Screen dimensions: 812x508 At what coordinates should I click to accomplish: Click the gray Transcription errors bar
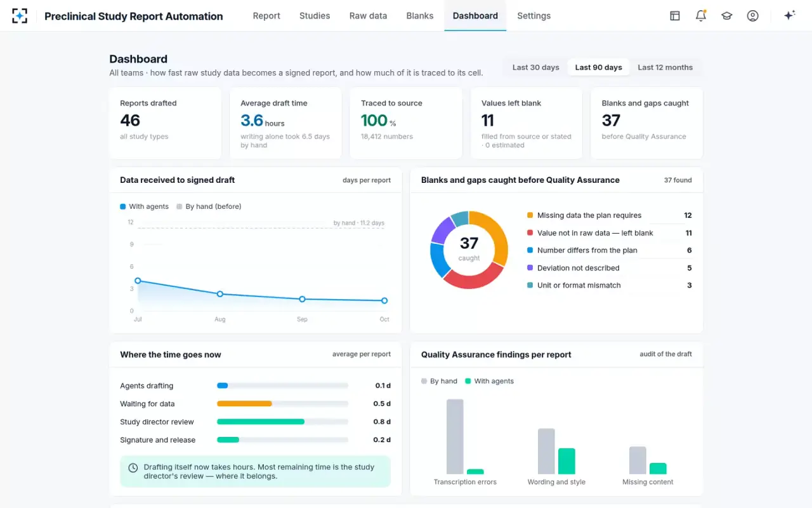coord(455,437)
